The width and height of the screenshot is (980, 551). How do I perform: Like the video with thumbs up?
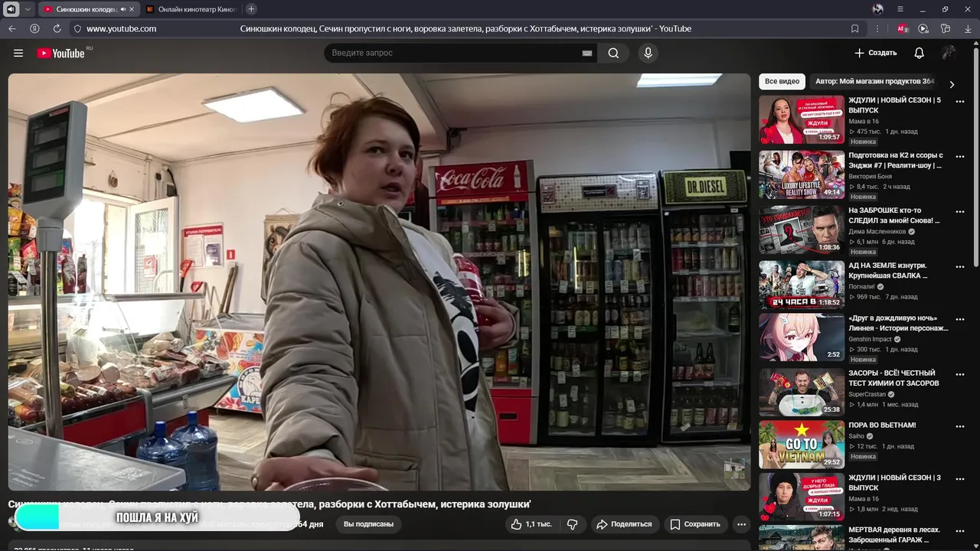[x=531, y=524]
